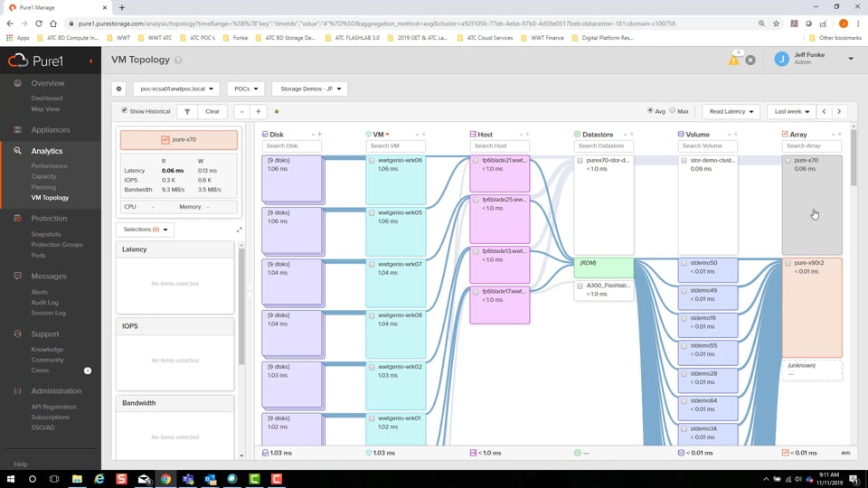The width and height of the screenshot is (868, 488).
Task: Open File Explorer in the taskbar
Action: tap(77, 479)
